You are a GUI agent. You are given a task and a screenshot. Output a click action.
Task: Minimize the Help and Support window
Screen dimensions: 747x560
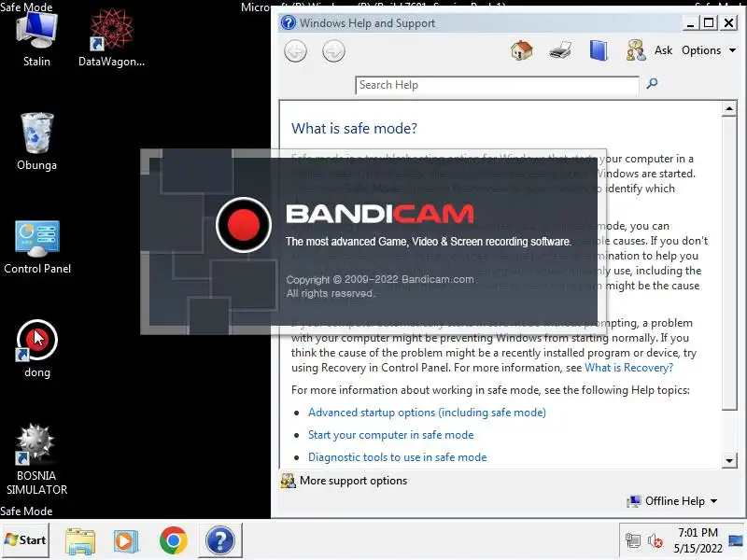[690, 22]
